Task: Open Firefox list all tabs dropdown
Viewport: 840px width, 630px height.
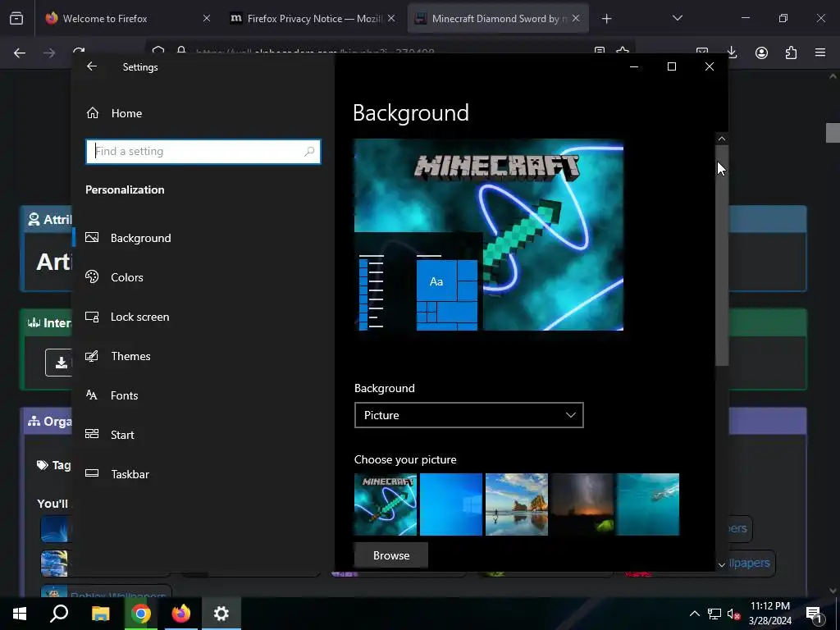Action: click(x=677, y=18)
